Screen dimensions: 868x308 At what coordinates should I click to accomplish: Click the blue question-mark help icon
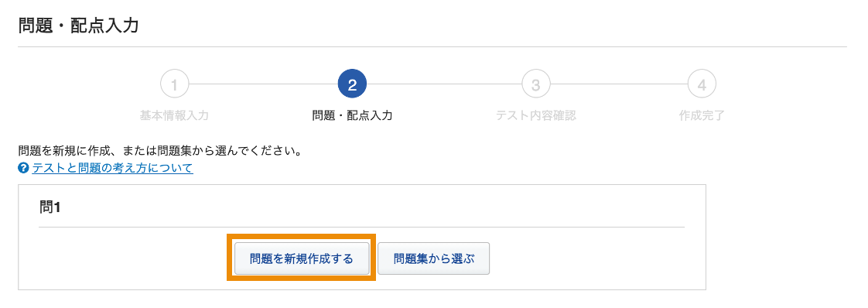pos(23,168)
